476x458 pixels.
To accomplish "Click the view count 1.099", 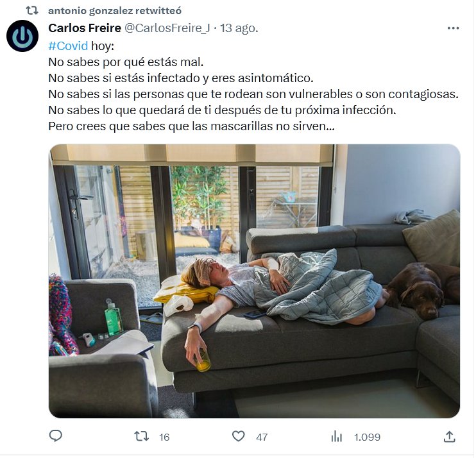I will 367,437.
